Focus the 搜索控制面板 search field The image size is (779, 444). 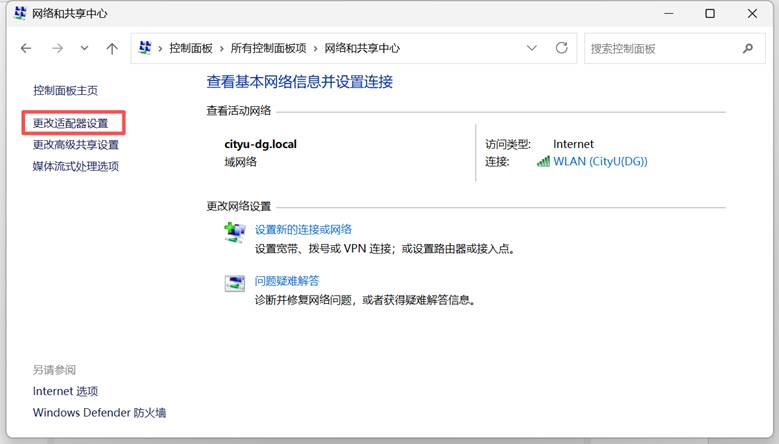(x=660, y=48)
